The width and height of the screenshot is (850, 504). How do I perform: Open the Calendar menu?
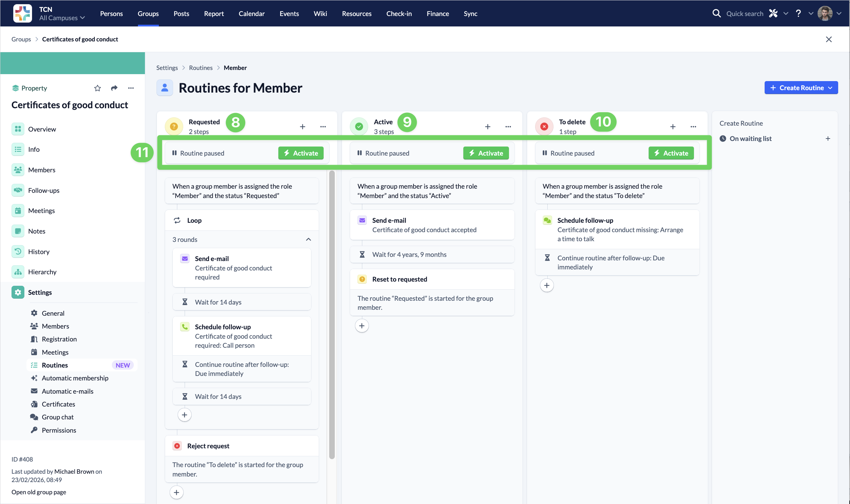pos(252,14)
